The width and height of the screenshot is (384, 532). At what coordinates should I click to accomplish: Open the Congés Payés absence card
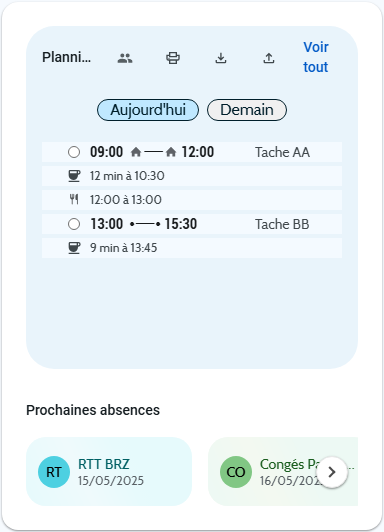point(283,472)
